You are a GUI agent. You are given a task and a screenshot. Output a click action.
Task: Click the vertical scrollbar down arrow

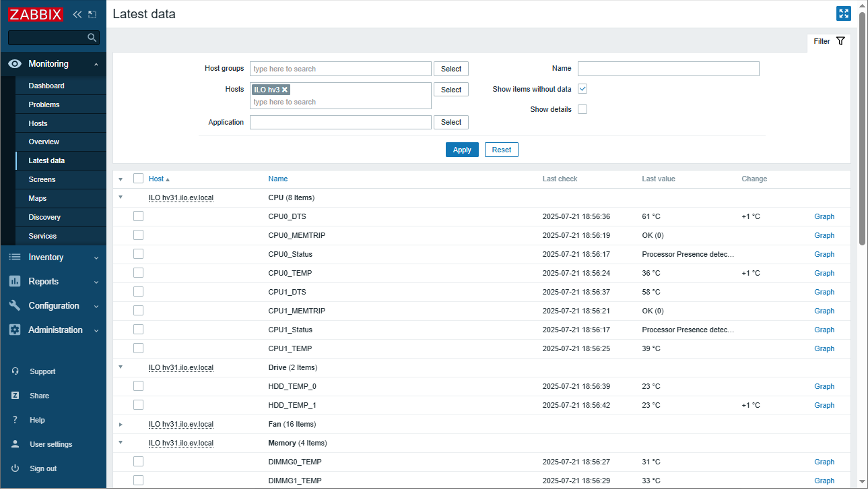click(x=863, y=481)
